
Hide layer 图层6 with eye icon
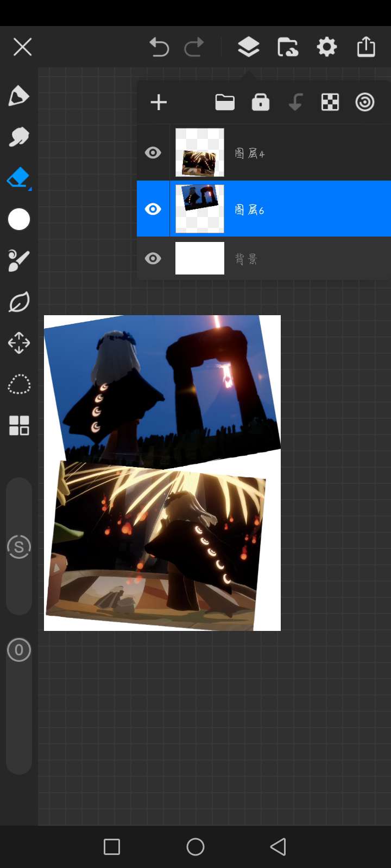click(153, 209)
